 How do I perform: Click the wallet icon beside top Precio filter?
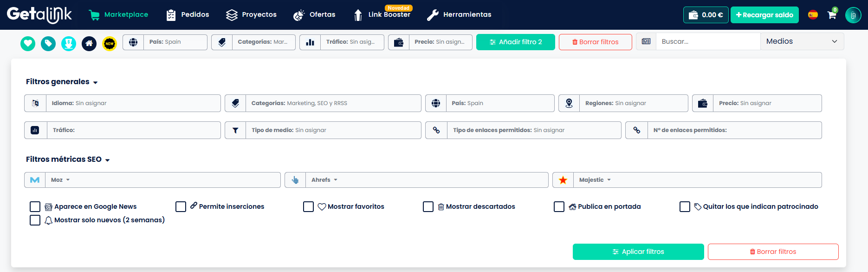399,42
